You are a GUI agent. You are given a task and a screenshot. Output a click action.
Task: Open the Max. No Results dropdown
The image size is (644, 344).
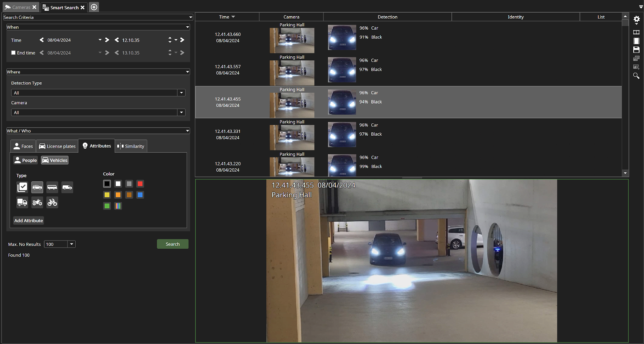(x=72, y=244)
